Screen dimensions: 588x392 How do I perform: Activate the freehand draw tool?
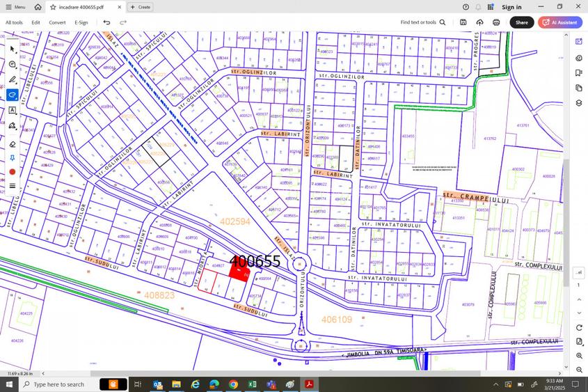(13, 95)
